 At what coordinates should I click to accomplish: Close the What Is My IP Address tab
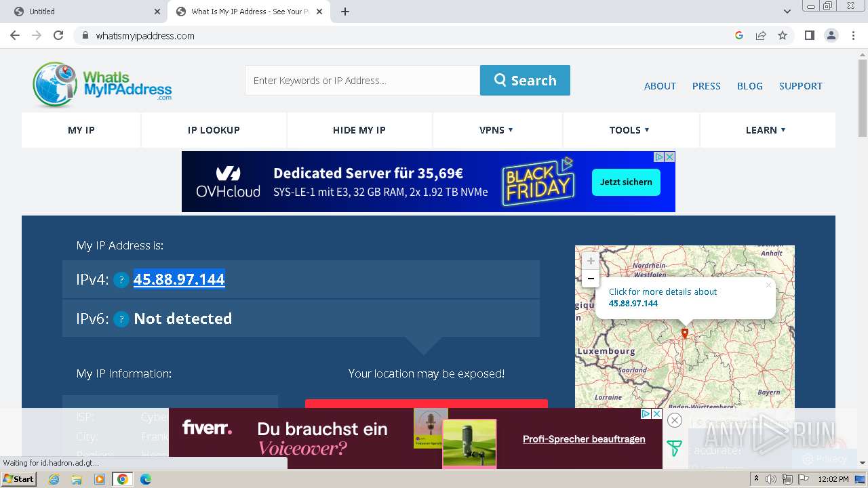pyautogui.click(x=319, y=12)
